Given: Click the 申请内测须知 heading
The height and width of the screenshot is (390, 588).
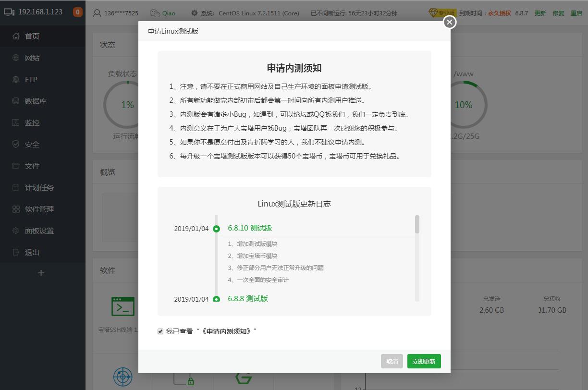Looking at the screenshot, I should tap(294, 68).
